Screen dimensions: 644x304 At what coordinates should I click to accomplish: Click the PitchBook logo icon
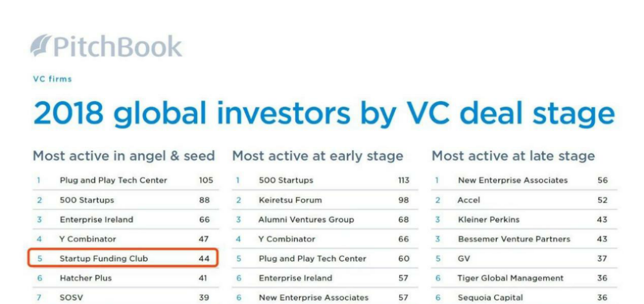[x=40, y=46]
